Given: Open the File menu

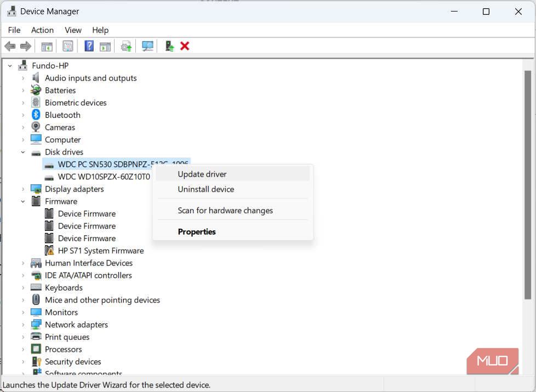Looking at the screenshot, I should pyautogui.click(x=14, y=30).
